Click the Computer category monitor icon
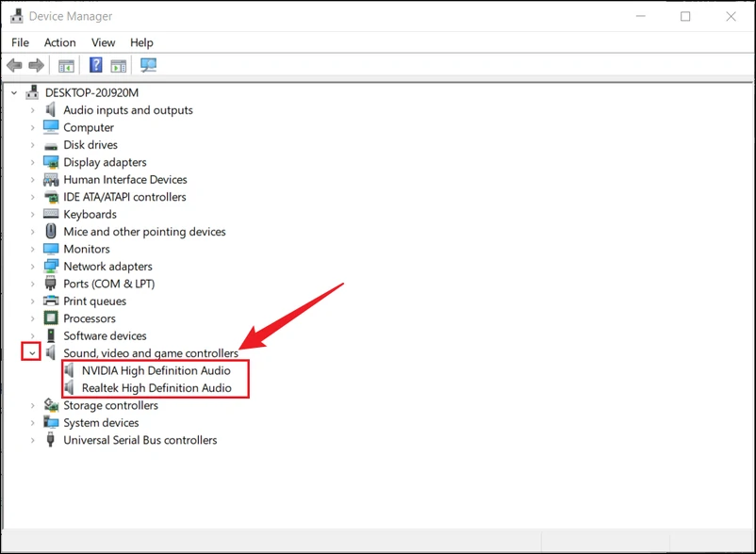 pos(51,127)
